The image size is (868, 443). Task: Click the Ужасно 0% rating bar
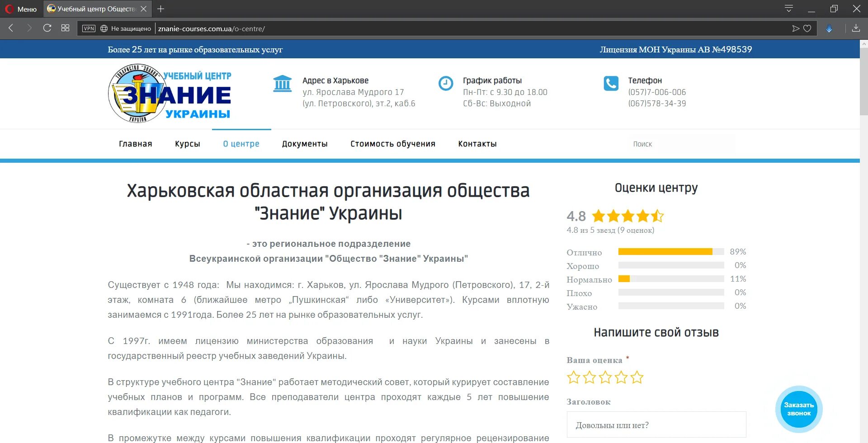coord(671,306)
